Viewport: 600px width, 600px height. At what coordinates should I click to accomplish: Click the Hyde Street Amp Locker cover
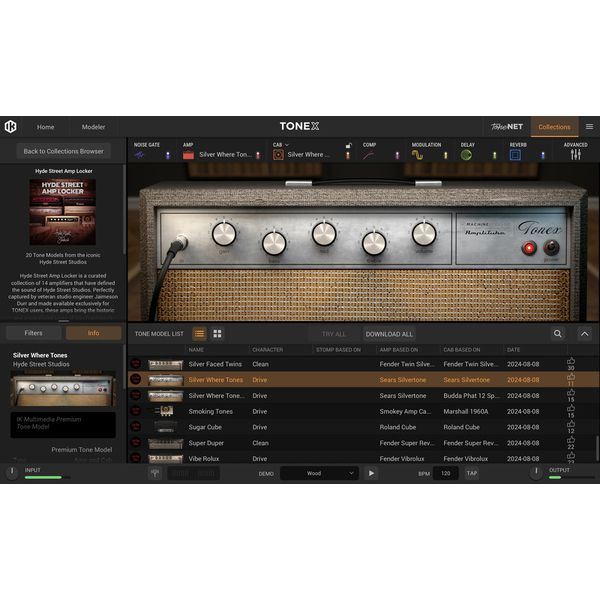[x=63, y=212]
